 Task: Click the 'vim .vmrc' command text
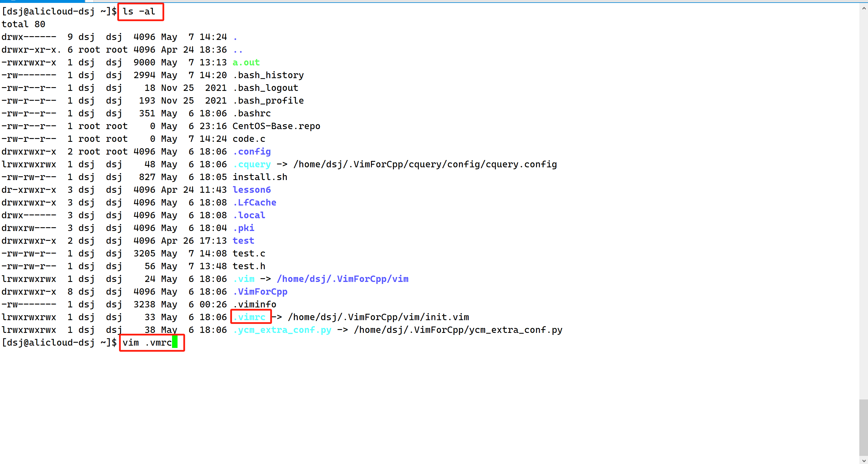pyautogui.click(x=147, y=343)
